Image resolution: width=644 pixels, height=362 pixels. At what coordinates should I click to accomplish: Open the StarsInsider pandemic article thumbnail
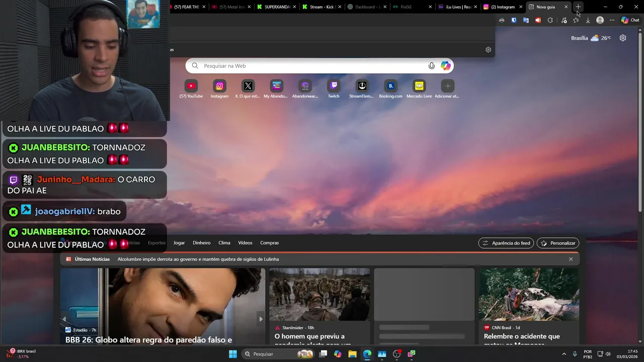(x=319, y=294)
